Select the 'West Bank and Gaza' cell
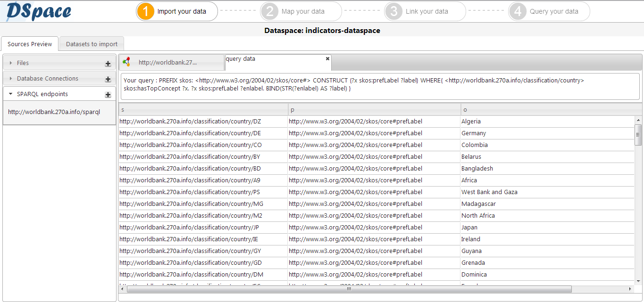This screenshot has height=302, width=644. 547,192
